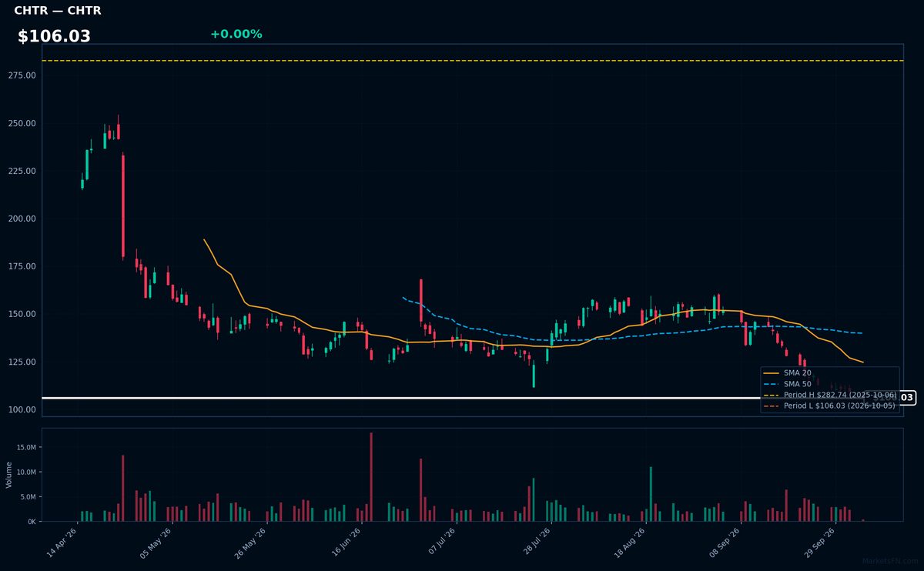Screen dimensions: 924x571
Task: Click the 200.00 price axis label
Action: point(23,219)
